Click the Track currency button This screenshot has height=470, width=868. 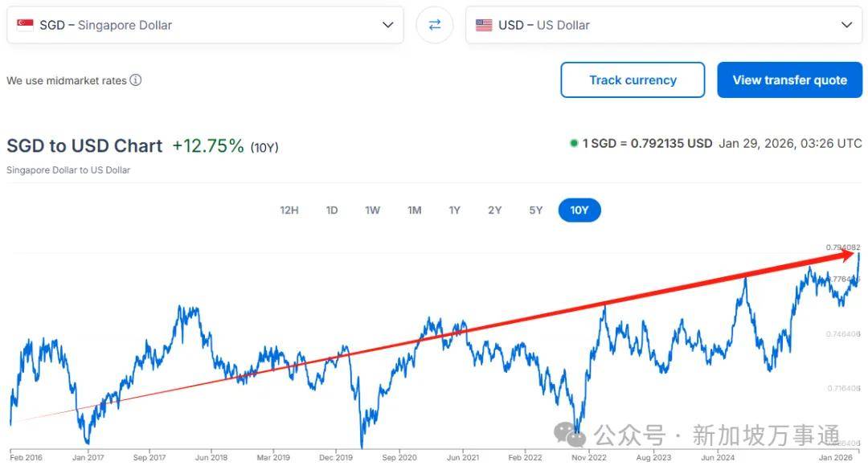[633, 80]
